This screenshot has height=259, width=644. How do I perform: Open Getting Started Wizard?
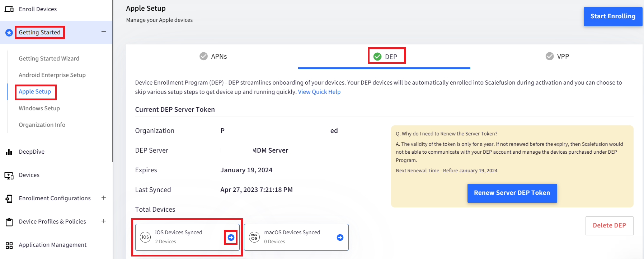click(49, 58)
